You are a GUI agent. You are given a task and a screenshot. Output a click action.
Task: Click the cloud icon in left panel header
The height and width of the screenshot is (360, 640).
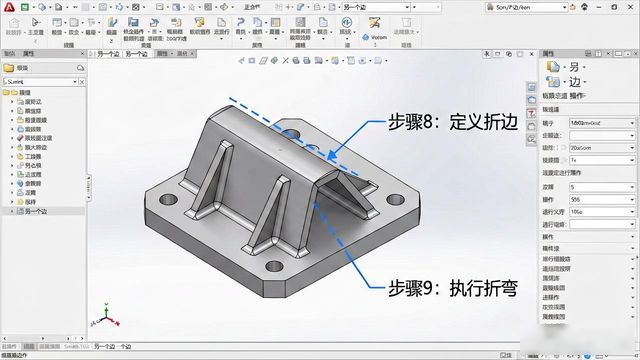(x=80, y=68)
